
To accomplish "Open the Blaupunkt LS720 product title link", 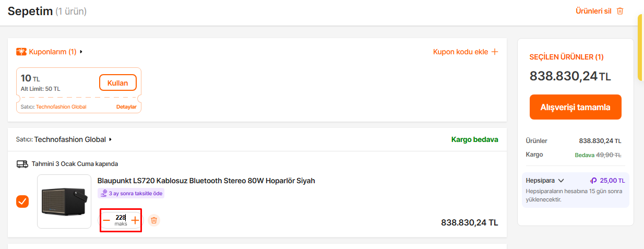I will tap(206, 181).
